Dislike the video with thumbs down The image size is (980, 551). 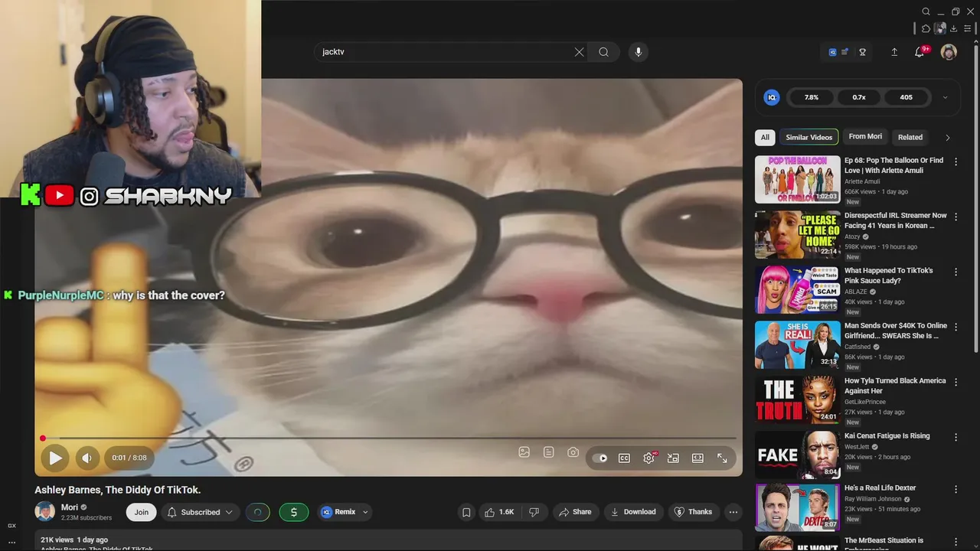click(534, 512)
